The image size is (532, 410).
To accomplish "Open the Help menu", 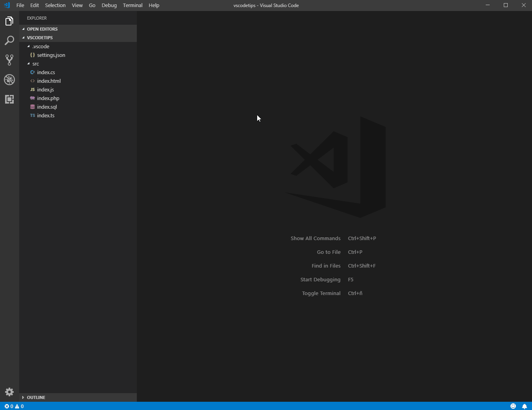I will (154, 5).
